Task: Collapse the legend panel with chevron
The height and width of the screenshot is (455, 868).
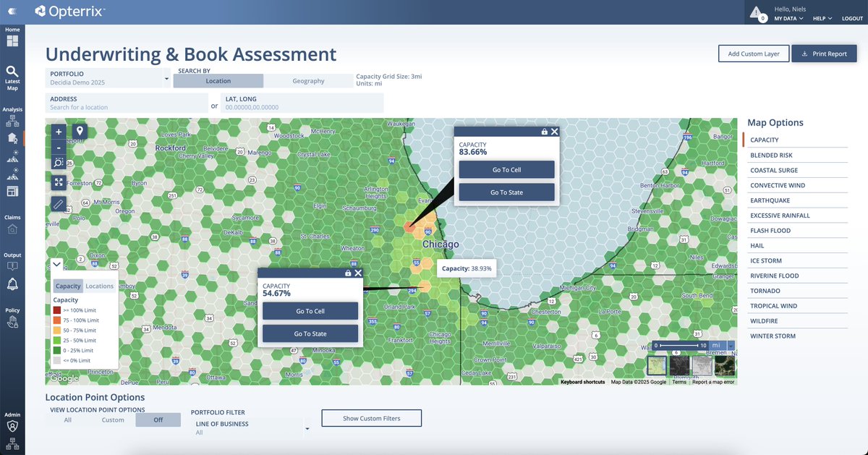Action: (57, 264)
